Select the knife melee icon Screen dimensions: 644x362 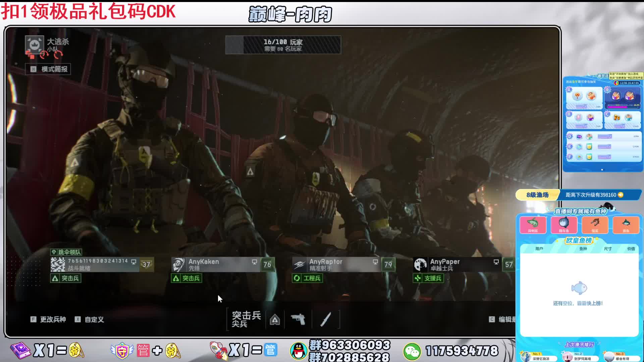[326, 319]
